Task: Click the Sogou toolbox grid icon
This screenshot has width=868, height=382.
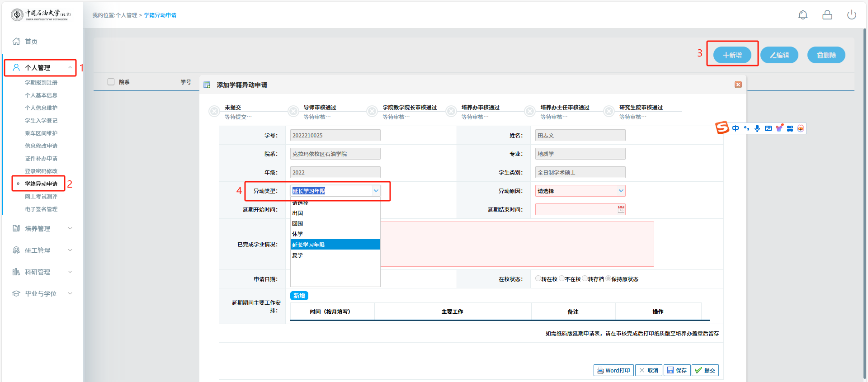Action: coord(790,128)
